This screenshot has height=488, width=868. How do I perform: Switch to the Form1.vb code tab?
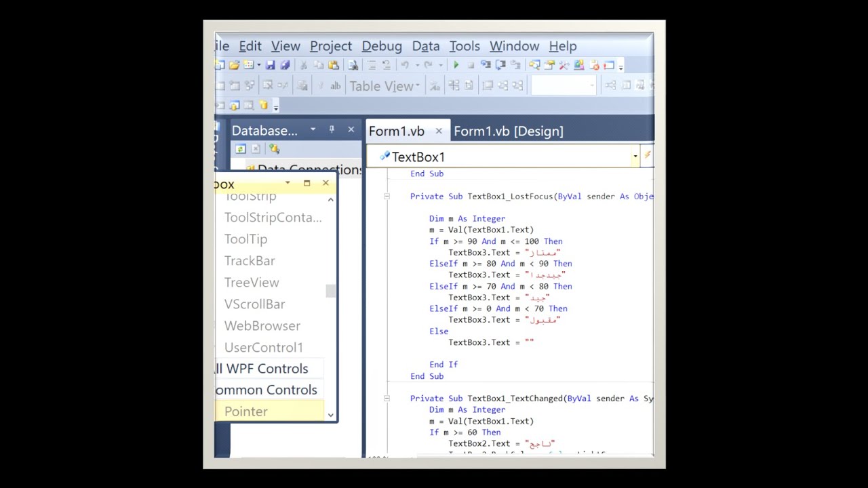[x=397, y=131]
